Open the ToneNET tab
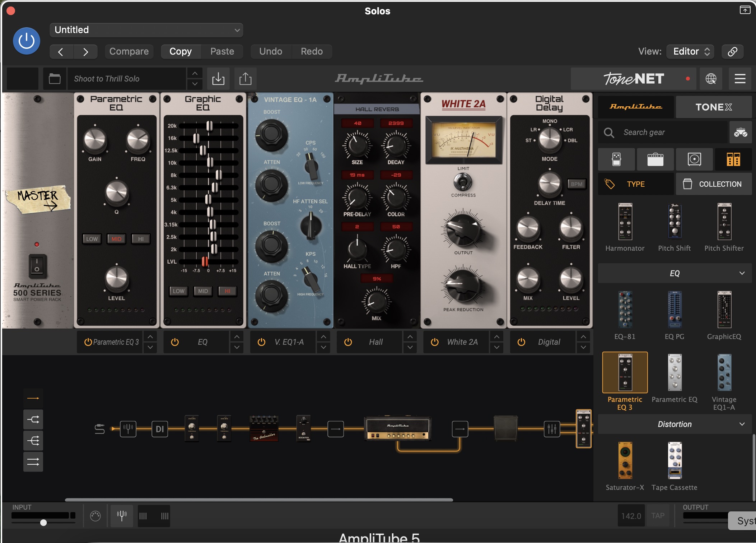756x543 pixels. click(634, 79)
